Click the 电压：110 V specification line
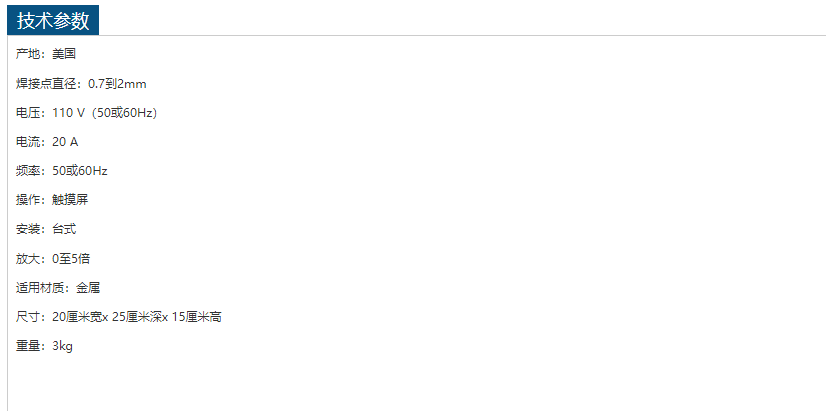This screenshot has height=411, width=826. (87, 113)
